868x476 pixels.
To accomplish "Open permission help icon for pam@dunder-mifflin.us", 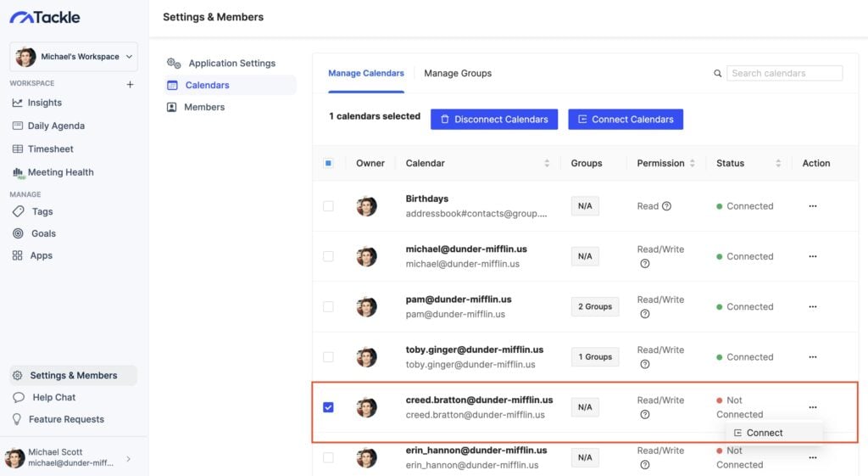I will pyautogui.click(x=645, y=314).
